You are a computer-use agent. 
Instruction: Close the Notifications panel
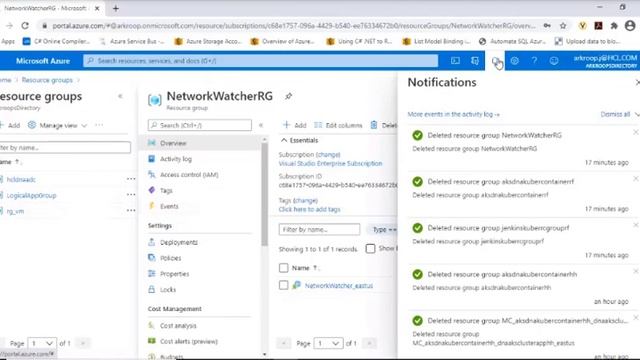(x=637, y=82)
